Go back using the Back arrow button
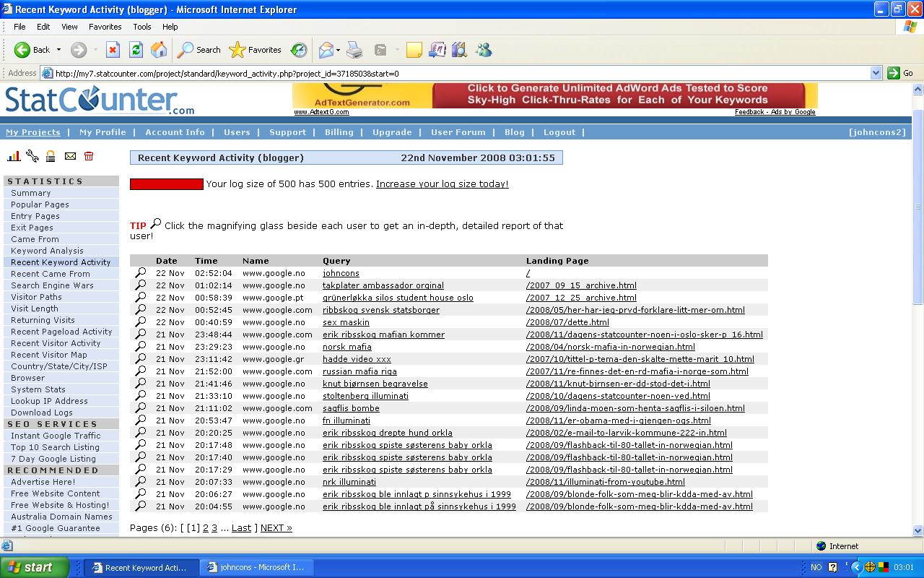 32,50
